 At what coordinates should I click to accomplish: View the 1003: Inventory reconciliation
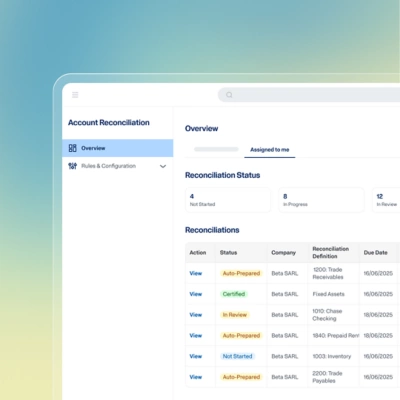[196, 356]
